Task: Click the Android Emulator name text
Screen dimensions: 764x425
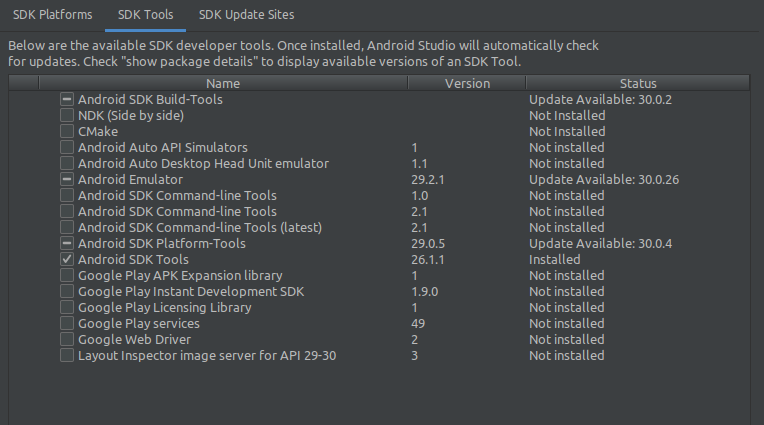Action: click(x=130, y=179)
